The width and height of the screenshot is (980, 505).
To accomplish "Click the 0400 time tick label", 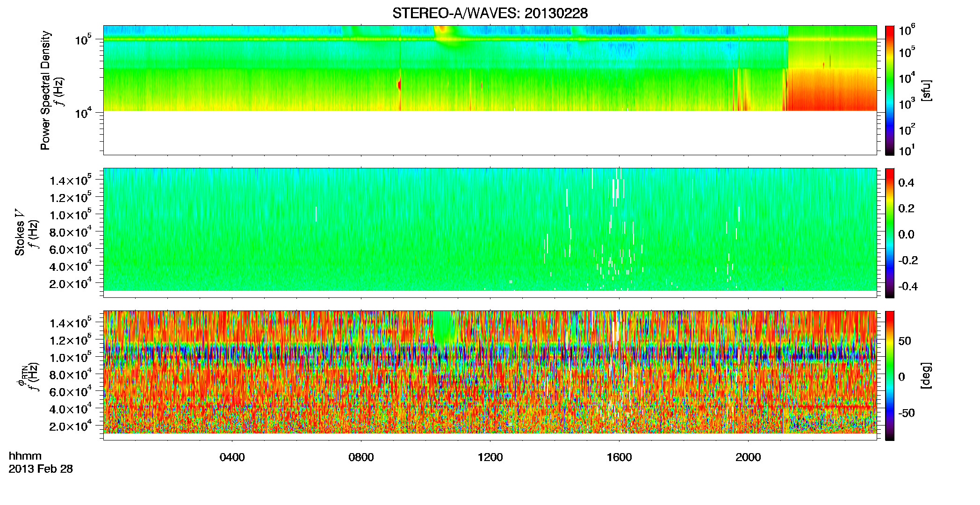I will click(232, 457).
